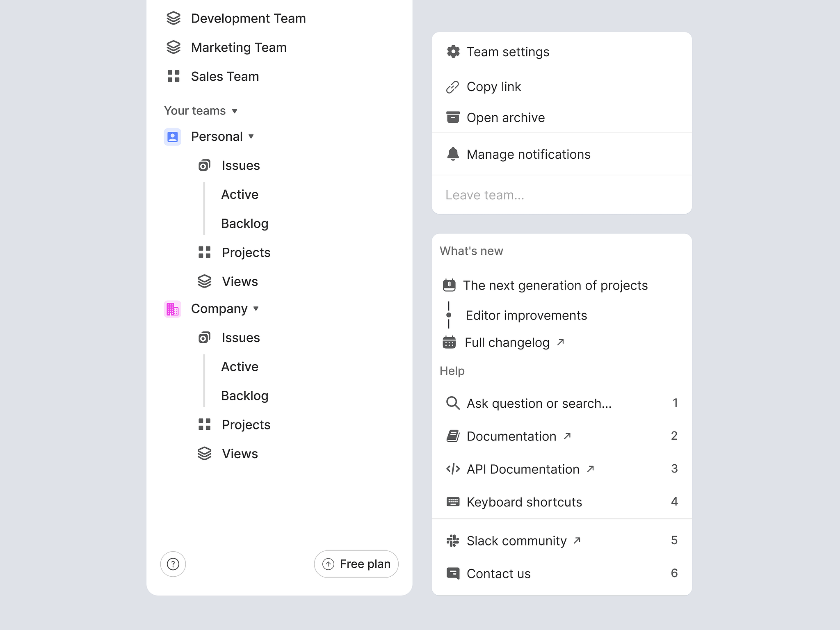Viewport: 840px width, 630px height.
Task: Click the Issues icon under Personal
Action: tap(204, 165)
